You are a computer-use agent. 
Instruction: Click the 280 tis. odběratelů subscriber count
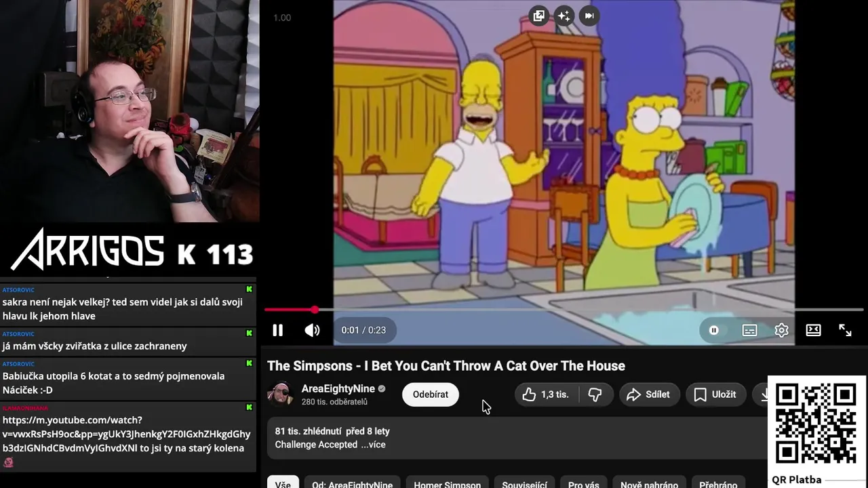(334, 402)
